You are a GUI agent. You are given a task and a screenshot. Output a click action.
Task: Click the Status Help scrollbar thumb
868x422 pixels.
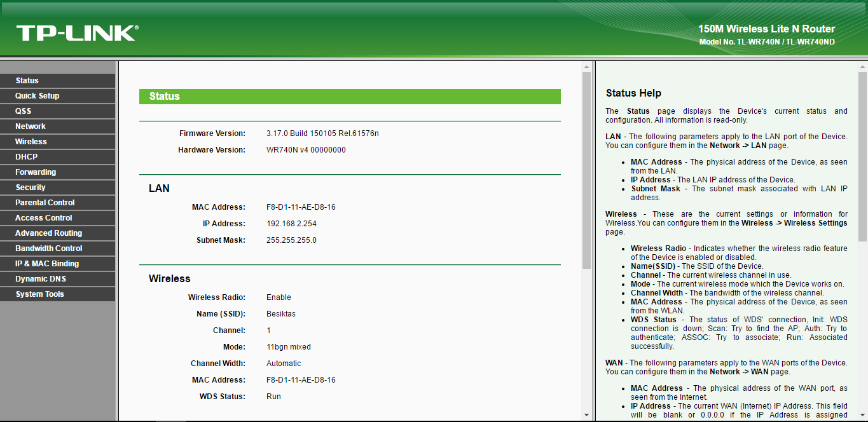pos(862,156)
